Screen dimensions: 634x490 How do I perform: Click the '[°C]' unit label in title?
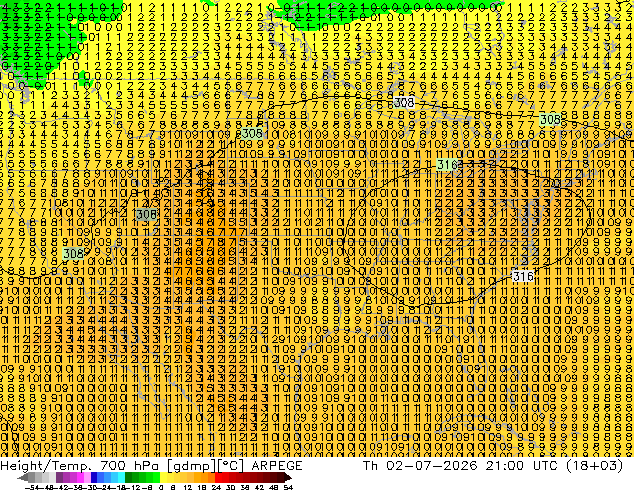[231, 466]
